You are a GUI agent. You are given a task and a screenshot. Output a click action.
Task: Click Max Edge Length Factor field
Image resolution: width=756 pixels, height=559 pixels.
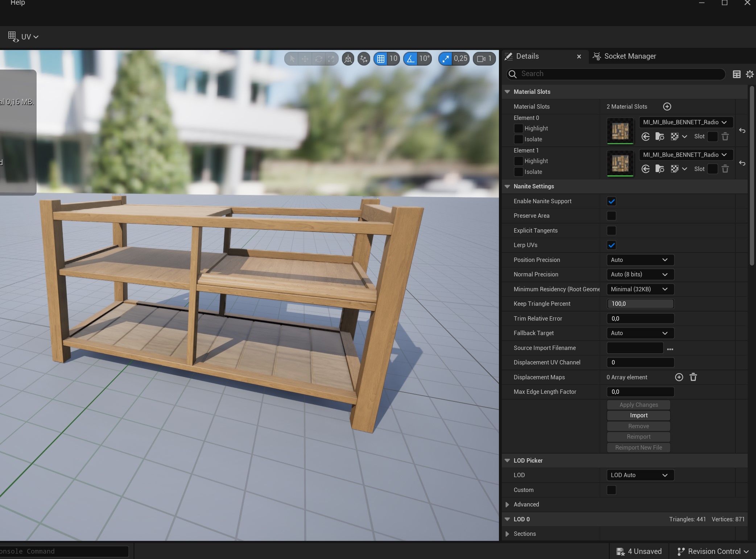[640, 392]
